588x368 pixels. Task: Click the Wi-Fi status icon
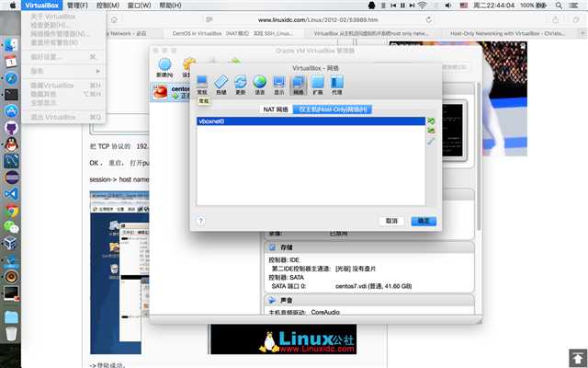point(423,6)
